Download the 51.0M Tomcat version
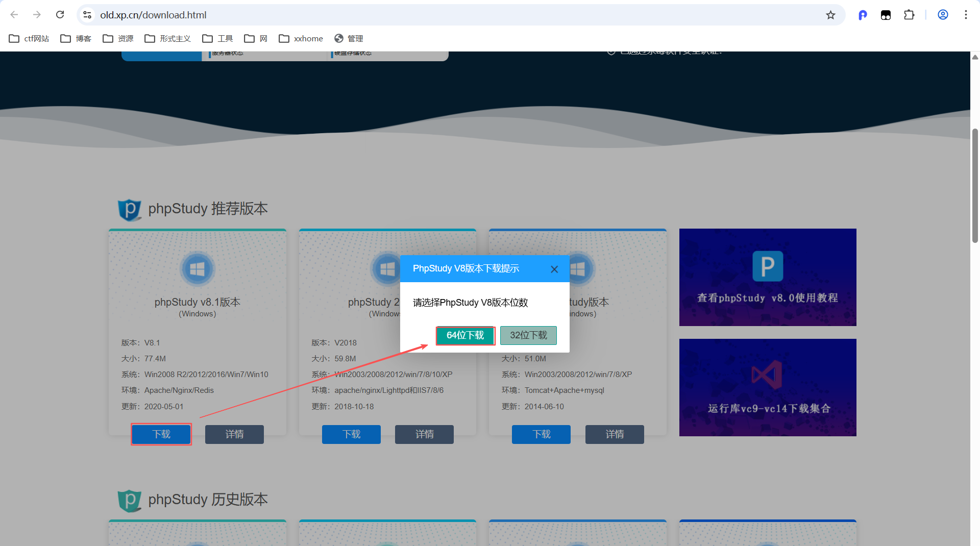980x546 pixels. coord(541,434)
